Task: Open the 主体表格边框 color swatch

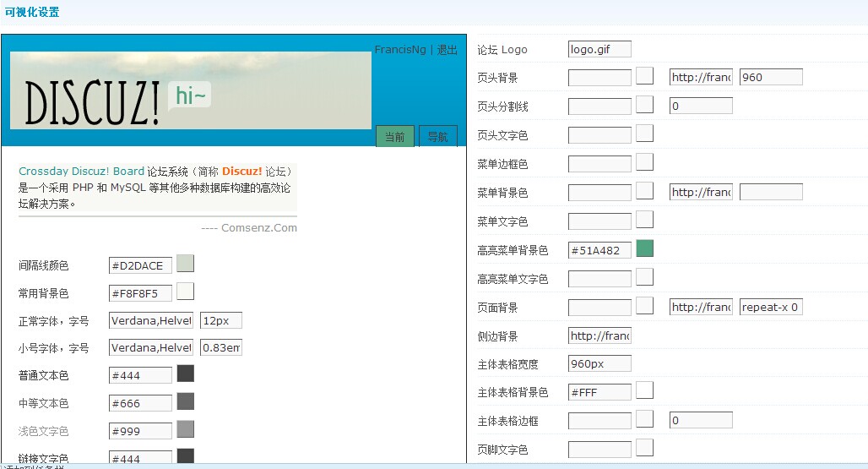Action: tap(644, 419)
